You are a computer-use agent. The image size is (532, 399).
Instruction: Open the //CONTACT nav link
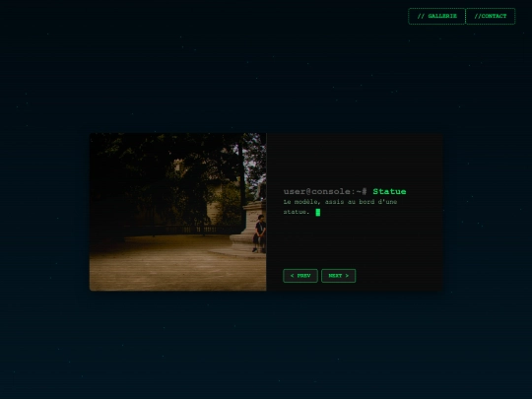click(x=491, y=17)
